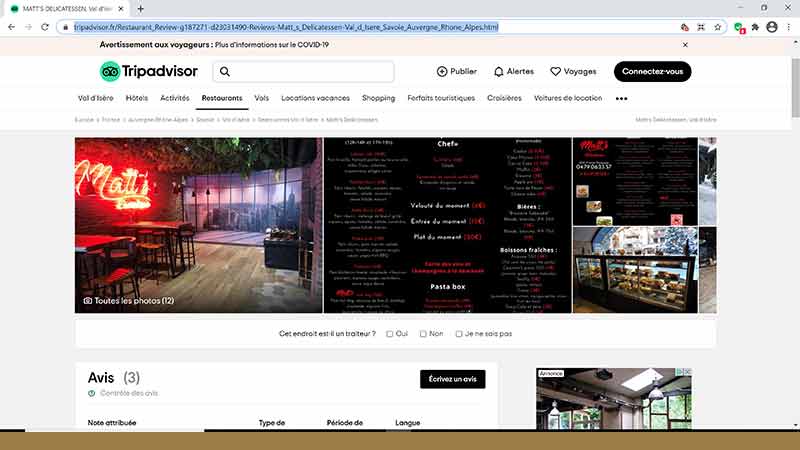Click the blocked cookies icon in address bar

coord(685,27)
